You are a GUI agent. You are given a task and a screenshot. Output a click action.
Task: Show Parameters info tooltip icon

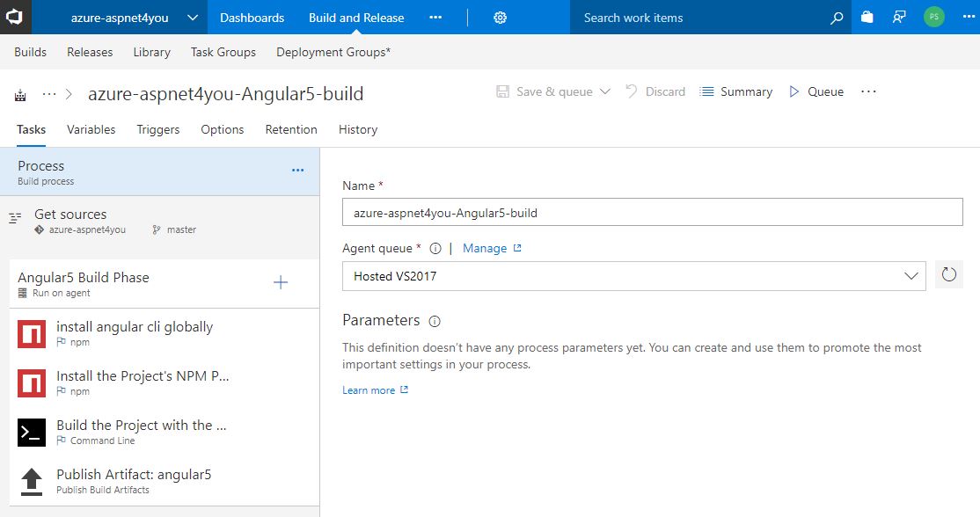(435, 322)
